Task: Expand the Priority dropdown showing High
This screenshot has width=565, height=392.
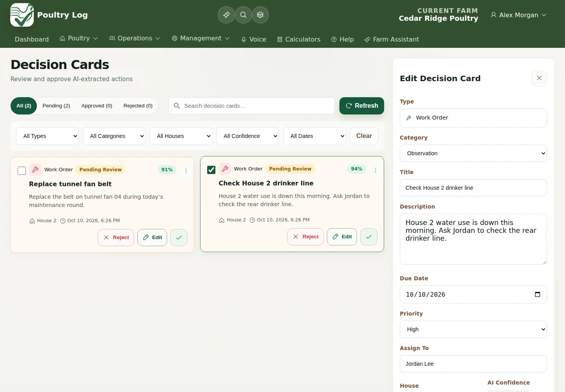Action: point(473,329)
